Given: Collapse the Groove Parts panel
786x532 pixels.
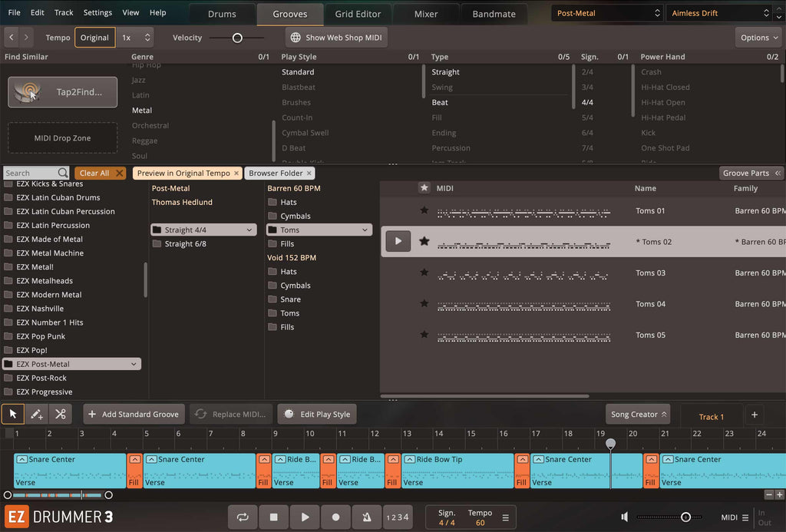Looking at the screenshot, I should 751,173.
